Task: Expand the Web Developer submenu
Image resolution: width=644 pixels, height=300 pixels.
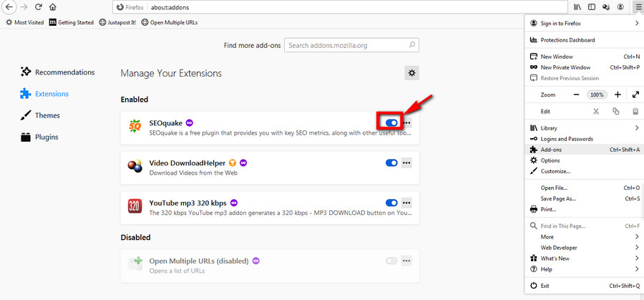Action: [637, 248]
